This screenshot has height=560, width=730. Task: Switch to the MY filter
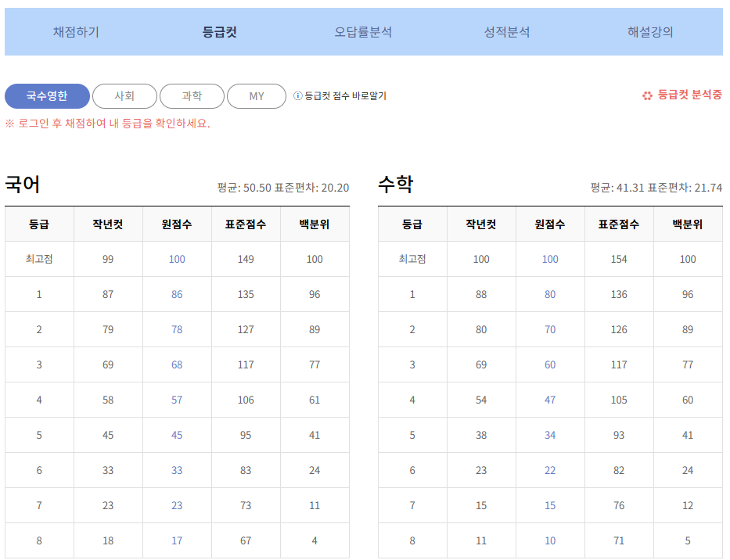click(256, 96)
